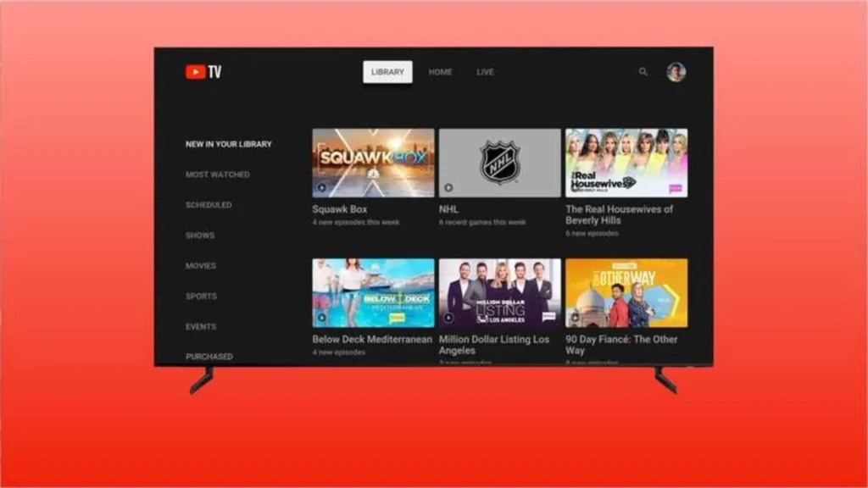Screen dimensions: 868x488
Task: Go to the Sports section
Action: click(200, 296)
